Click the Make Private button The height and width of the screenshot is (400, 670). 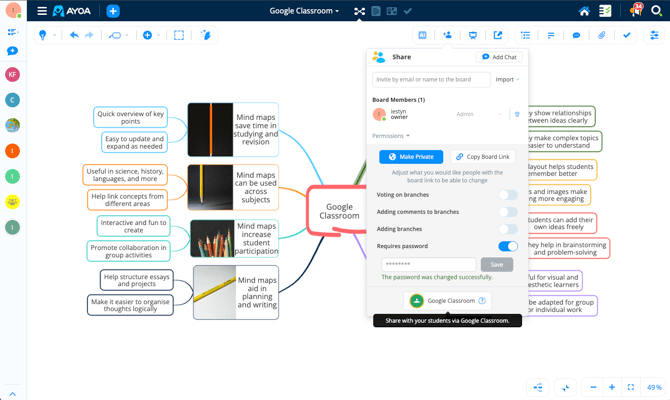(x=411, y=157)
